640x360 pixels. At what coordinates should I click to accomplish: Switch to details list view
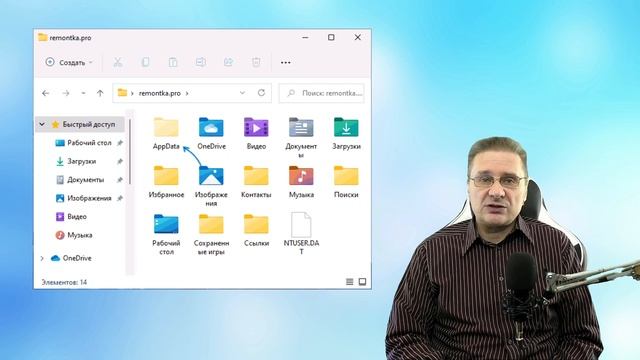click(349, 282)
